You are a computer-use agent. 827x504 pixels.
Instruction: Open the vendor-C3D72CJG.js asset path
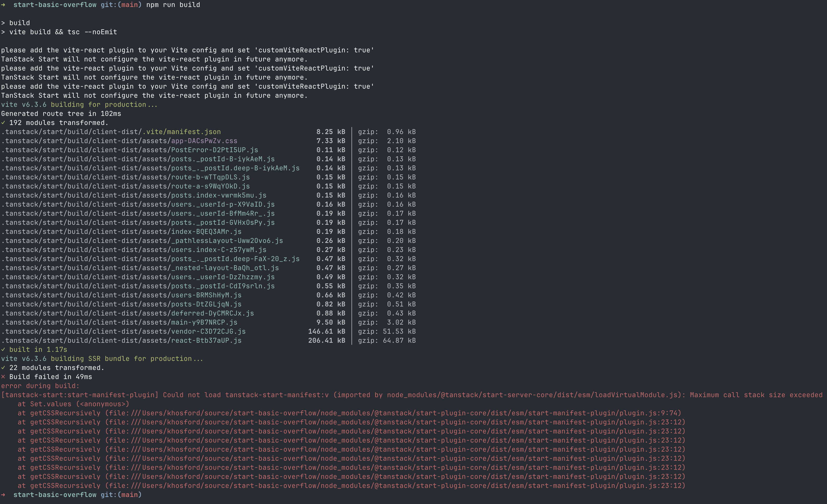point(208,331)
